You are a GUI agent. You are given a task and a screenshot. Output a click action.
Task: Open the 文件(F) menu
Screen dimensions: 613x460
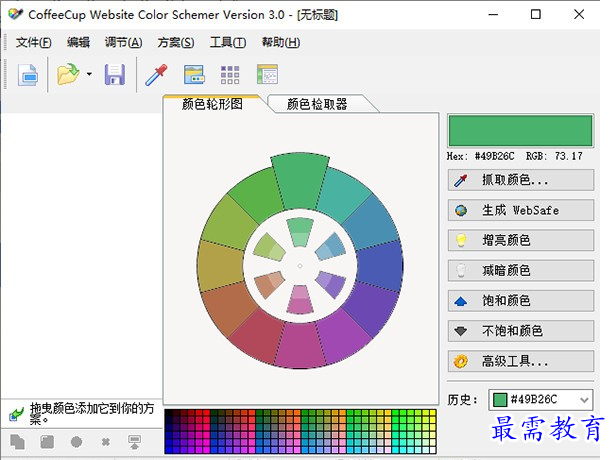(x=34, y=42)
